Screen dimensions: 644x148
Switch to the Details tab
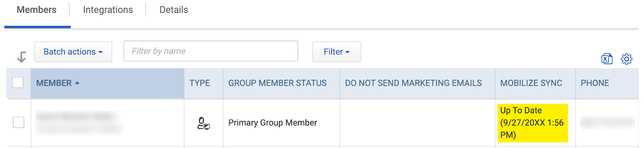[x=174, y=10]
